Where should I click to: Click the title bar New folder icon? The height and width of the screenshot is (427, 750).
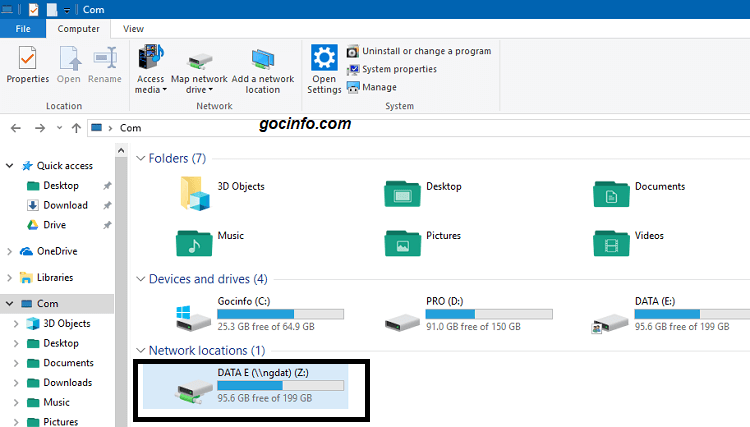coord(52,10)
